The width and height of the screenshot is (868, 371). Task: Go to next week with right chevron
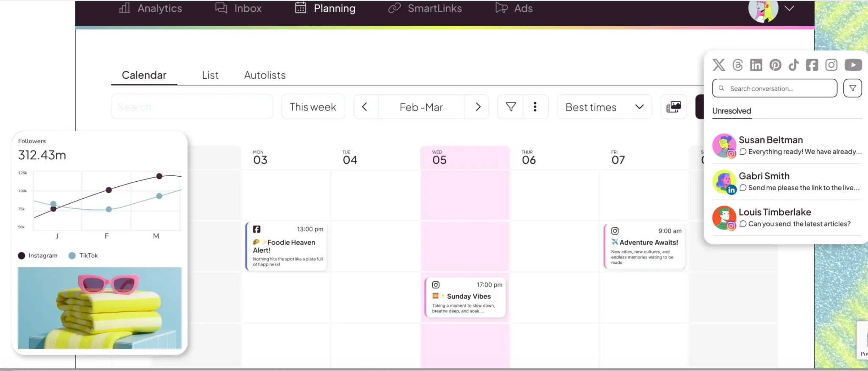click(478, 107)
